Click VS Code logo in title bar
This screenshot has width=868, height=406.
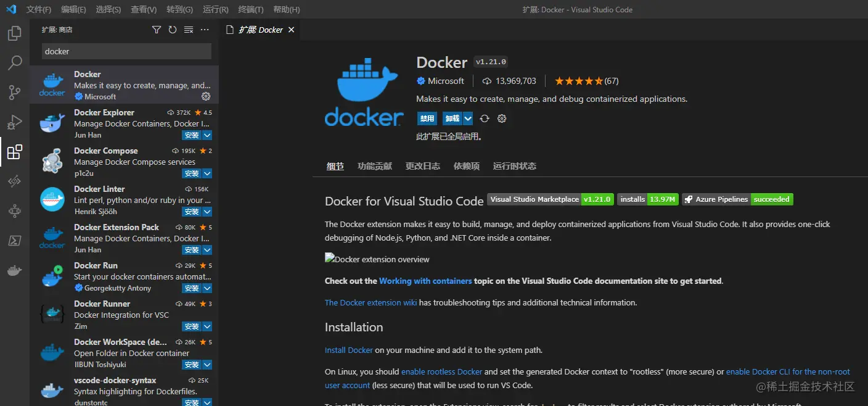coord(11,9)
